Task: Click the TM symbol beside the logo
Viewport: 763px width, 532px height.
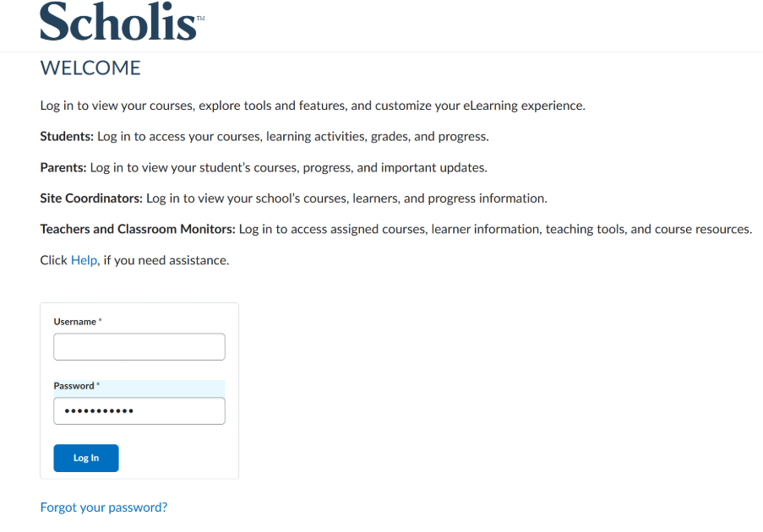Action: tap(201, 18)
